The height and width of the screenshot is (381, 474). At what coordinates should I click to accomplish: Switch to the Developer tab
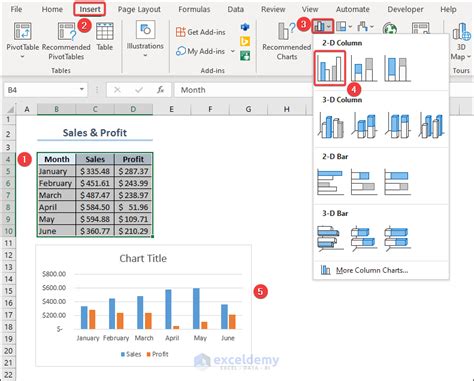(x=405, y=9)
